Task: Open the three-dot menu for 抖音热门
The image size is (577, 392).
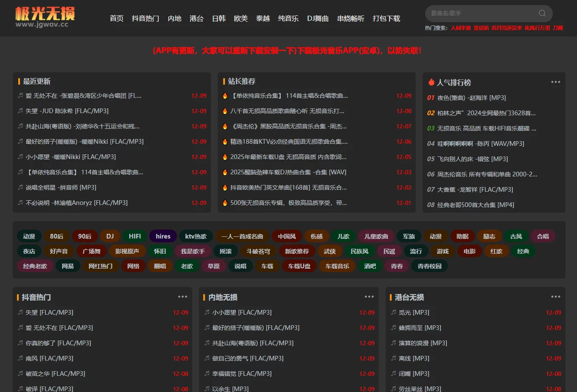Action: coord(182,297)
